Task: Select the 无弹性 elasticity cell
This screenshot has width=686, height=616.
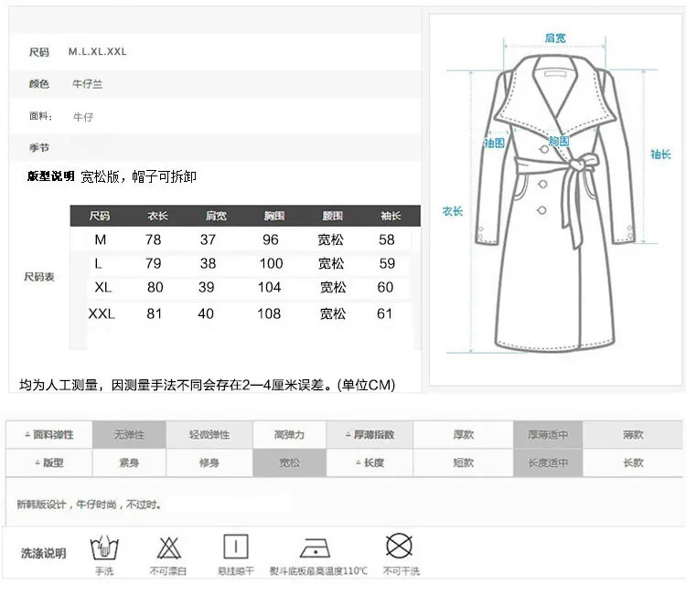Action: click(x=129, y=434)
